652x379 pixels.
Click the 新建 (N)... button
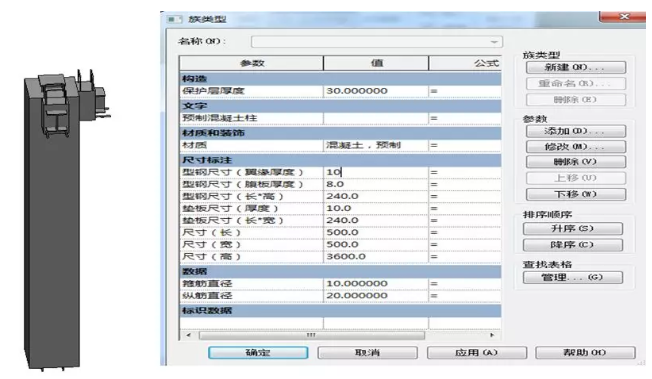point(575,67)
